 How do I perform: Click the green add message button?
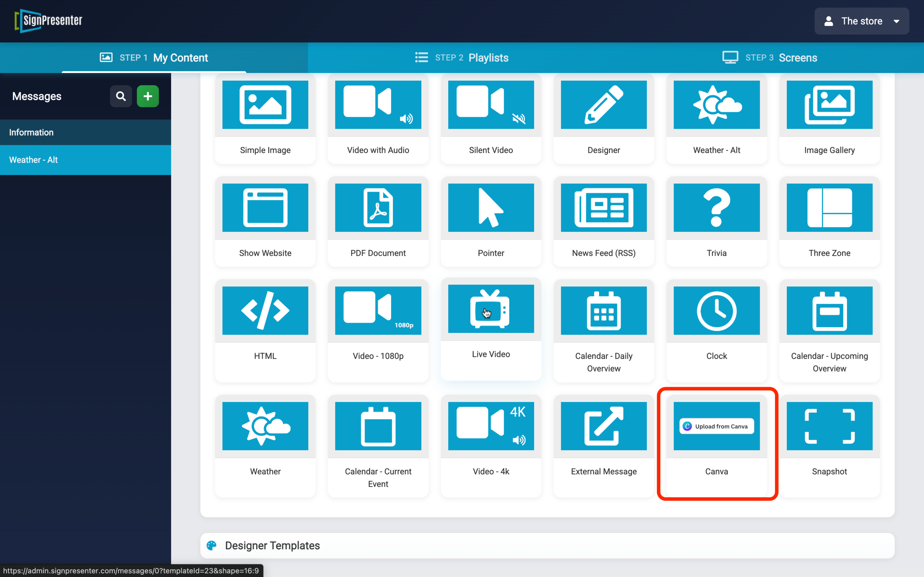pyautogui.click(x=148, y=96)
